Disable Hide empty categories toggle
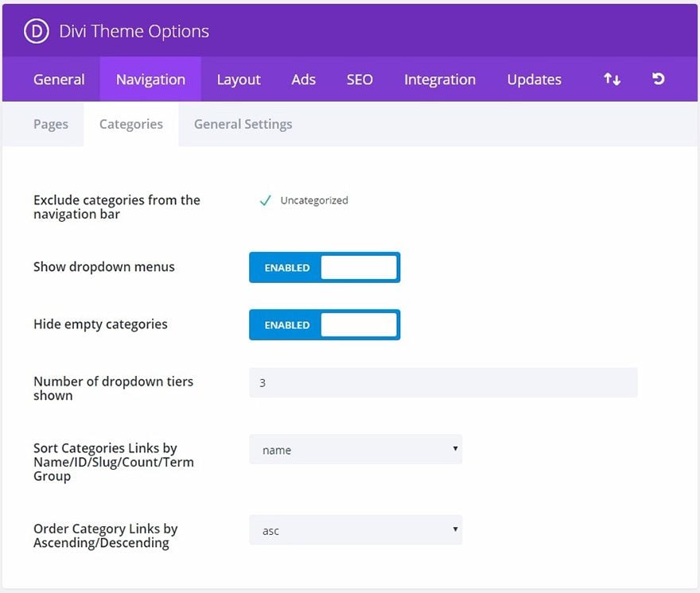The image size is (700, 593). coord(325,325)
